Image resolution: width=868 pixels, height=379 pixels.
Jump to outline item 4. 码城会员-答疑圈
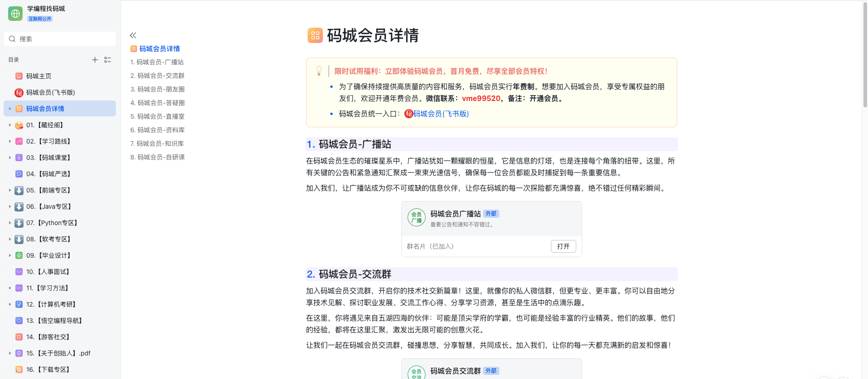click(157, 103)
